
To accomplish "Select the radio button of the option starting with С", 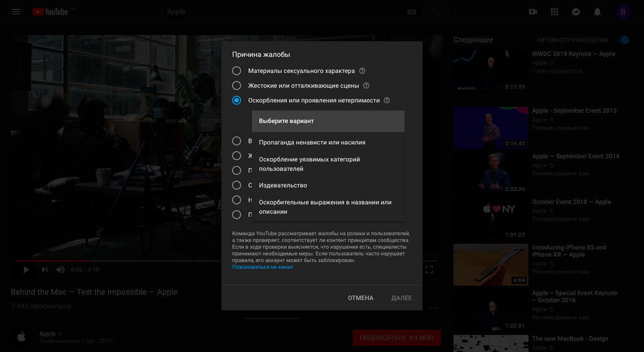I will pyautogui.click(x=236, y=185).
